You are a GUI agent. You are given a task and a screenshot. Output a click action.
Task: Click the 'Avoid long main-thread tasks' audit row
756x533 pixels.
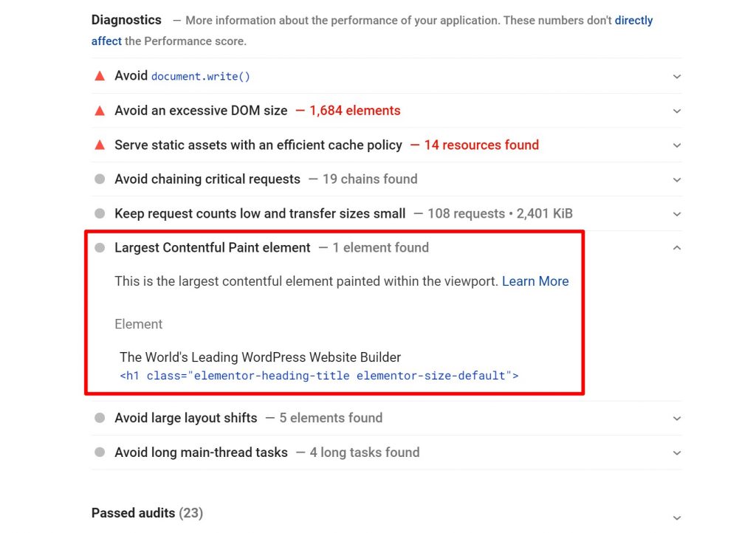201,453
